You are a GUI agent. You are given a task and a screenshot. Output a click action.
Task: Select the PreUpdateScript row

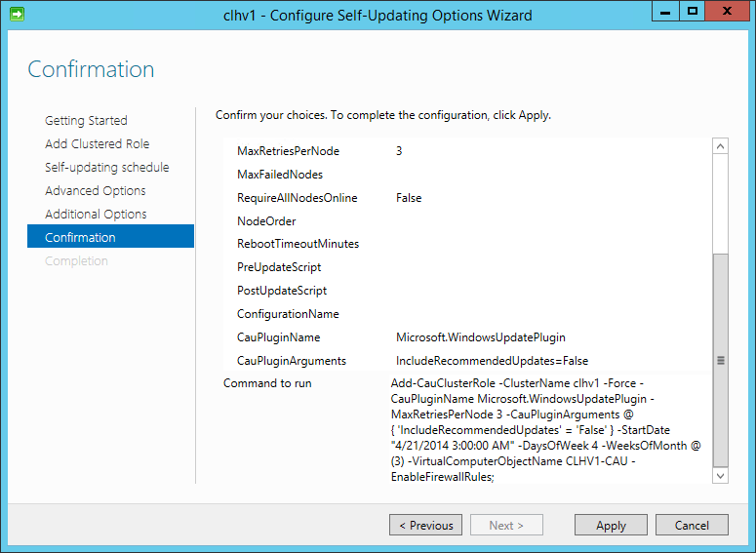pyautogui.click(x=466, y=267)
